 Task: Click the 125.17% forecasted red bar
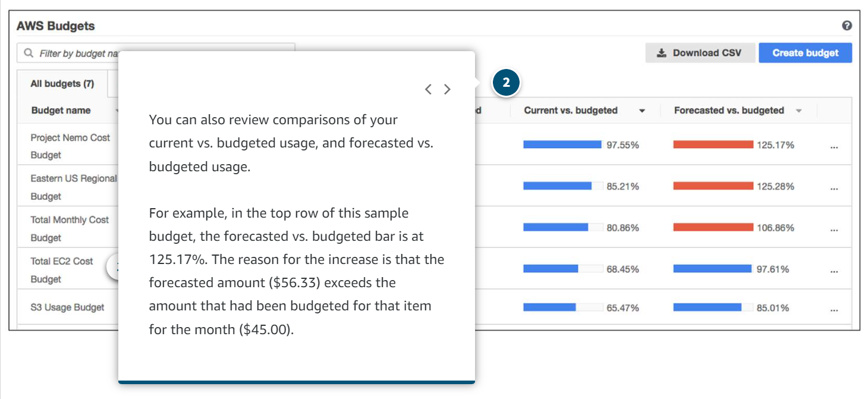pyautogui.click(x=713, y=144)
